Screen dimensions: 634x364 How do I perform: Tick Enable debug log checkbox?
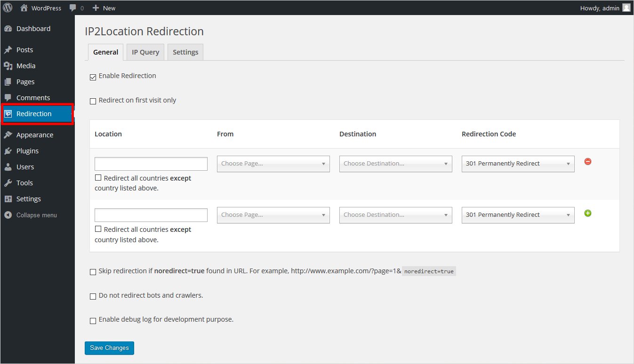(93, 321)
